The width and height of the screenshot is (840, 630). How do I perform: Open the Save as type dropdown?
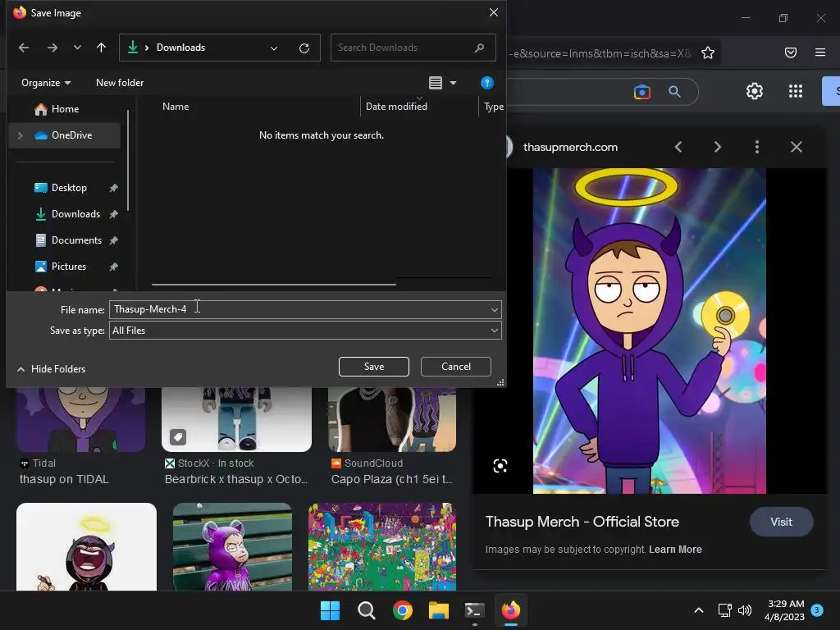305,331
